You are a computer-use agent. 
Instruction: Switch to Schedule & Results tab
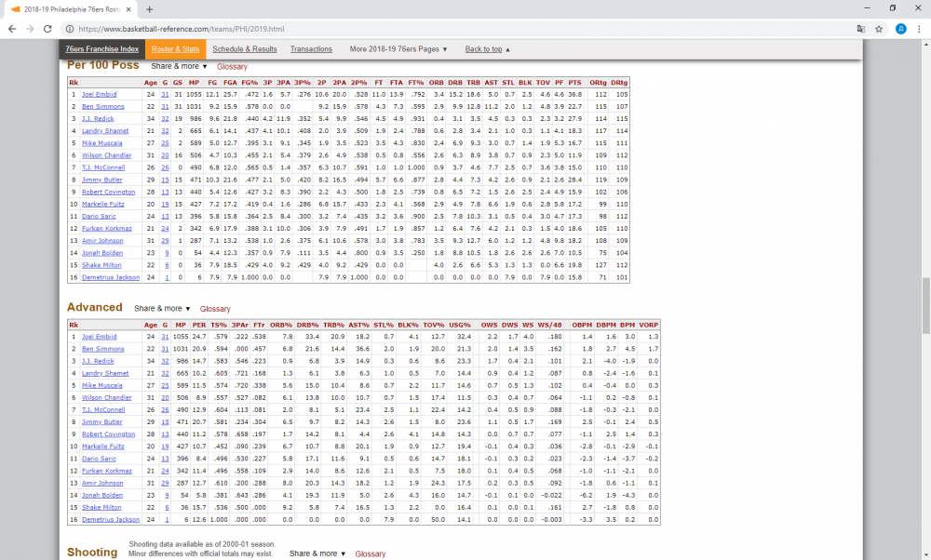tap(245, 49)
